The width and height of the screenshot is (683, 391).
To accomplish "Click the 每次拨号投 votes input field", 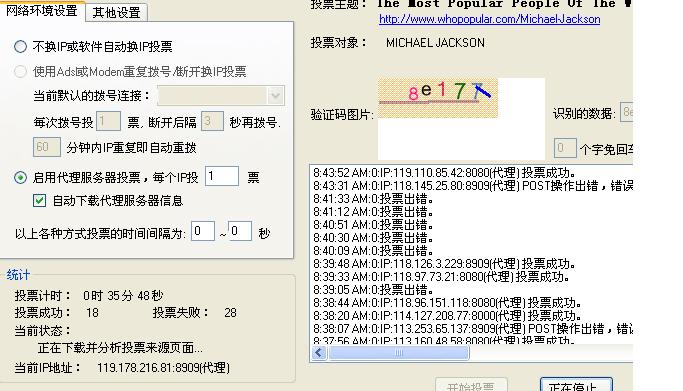I will tap(108, 121).
